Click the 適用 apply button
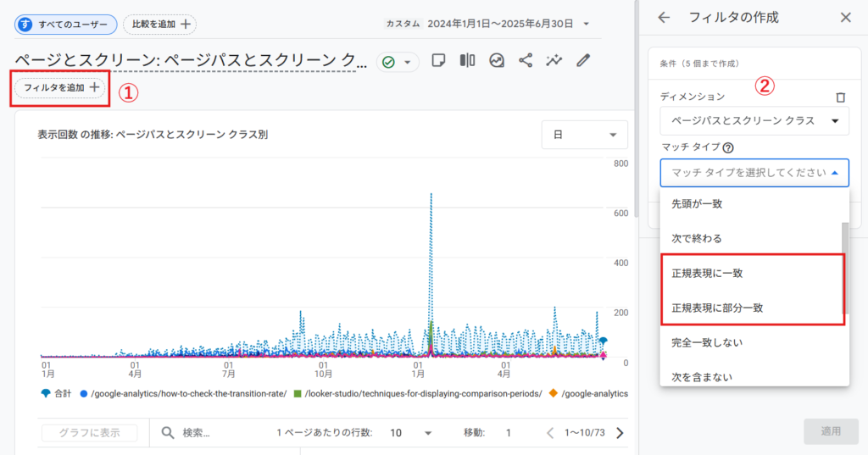Image resolution: width=868 pixels, height=455 pixels. coord(831,431)
